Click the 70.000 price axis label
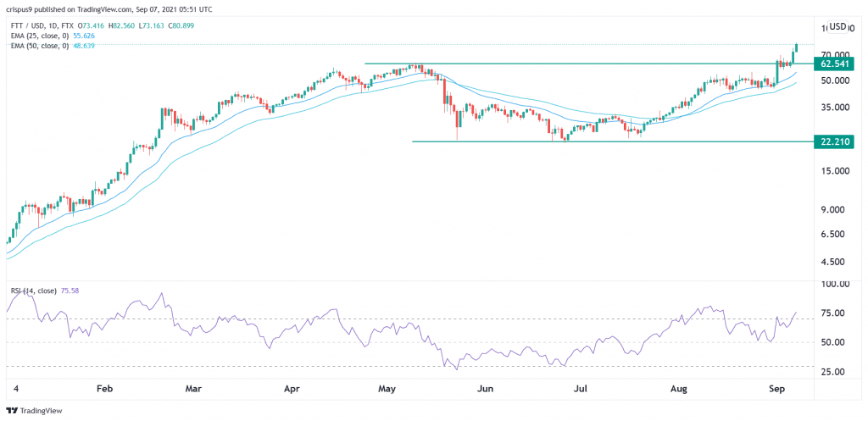868x421 pixels. coord(834,54)
